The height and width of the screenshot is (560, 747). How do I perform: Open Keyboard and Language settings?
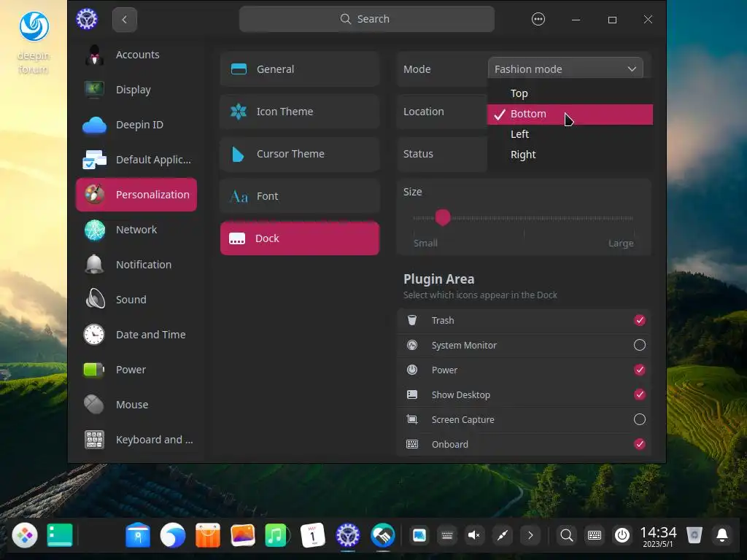pos(136,440)
